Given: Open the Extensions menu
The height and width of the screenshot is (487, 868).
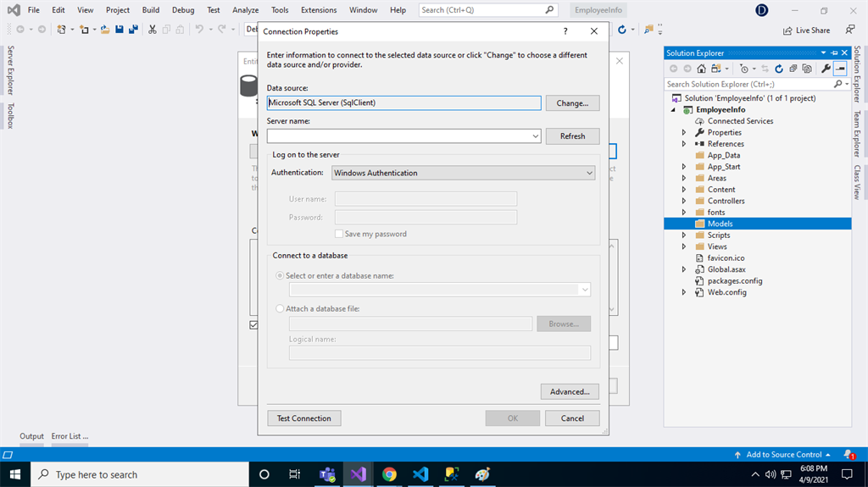Looking at the screenshot, I should (x=319, y=10).
